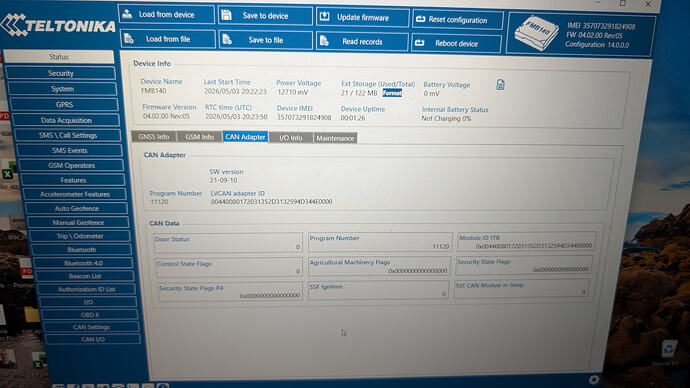Viewport: 690px width, 388px height.
Task: Click the SSF CAN Module in Sleep field
Action: (x=521, y=288)
